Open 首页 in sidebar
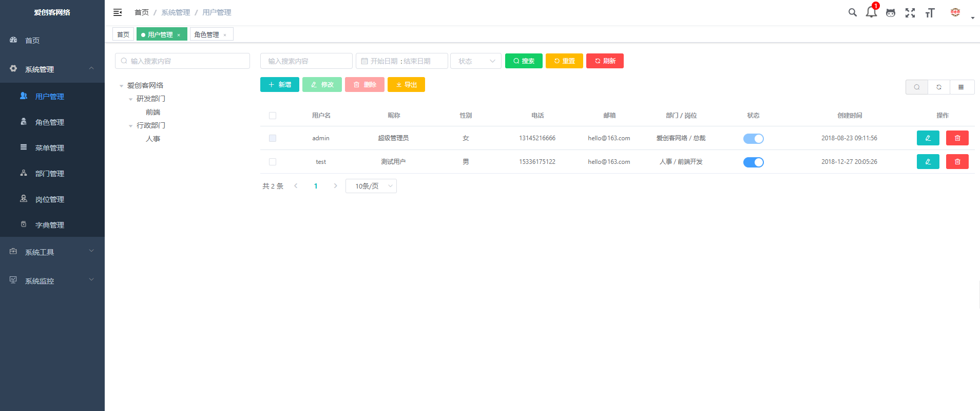980x411 pixels. pyautogui.click(x=52, y=40)
